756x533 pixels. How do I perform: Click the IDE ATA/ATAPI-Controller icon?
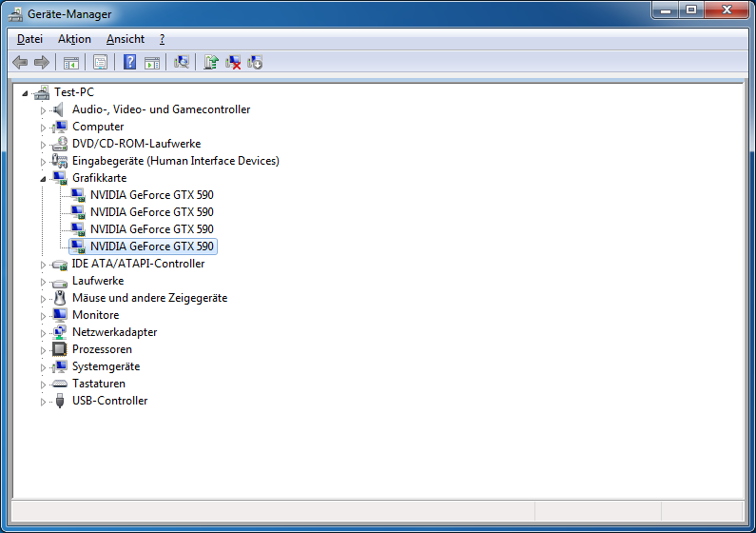tap(59, 265)
